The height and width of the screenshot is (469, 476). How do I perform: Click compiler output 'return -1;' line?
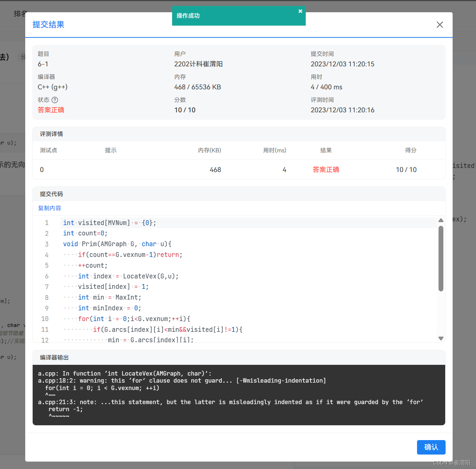click(66, 409)
